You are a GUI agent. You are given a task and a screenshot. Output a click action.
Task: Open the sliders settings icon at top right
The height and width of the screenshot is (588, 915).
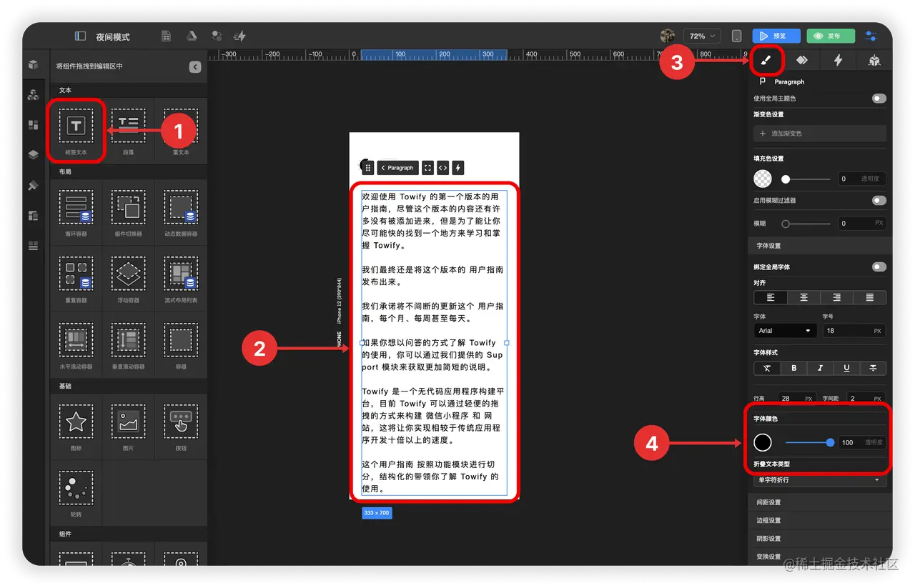click(871, 36)
